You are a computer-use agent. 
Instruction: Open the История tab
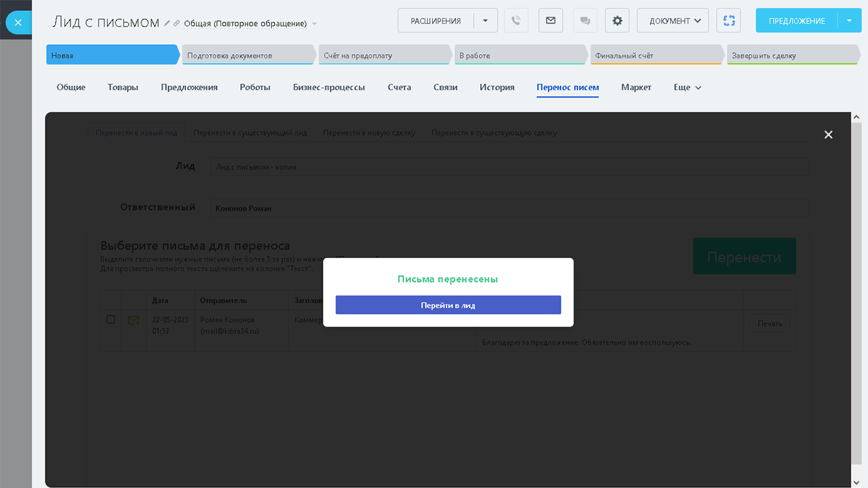tap(497, 87)
